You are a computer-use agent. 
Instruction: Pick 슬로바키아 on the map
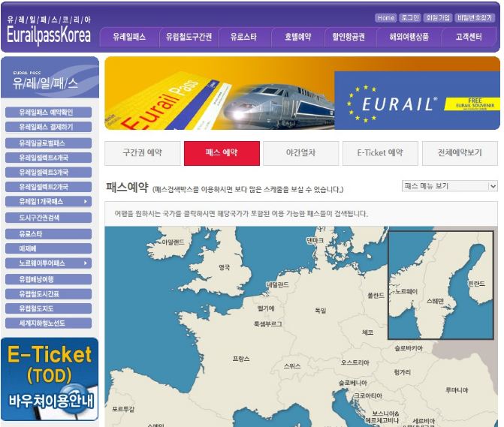[409, 348]
